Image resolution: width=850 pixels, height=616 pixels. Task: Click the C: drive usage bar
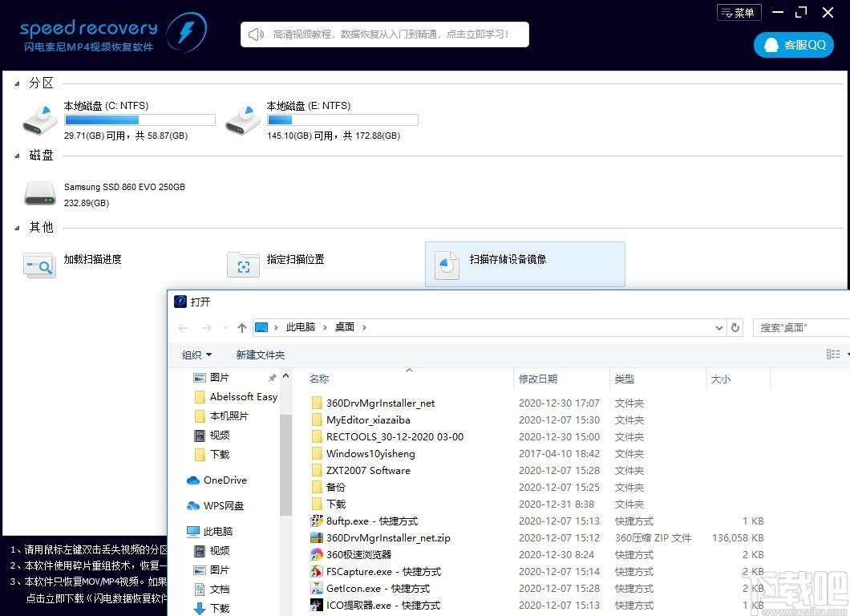click(140, 120)
